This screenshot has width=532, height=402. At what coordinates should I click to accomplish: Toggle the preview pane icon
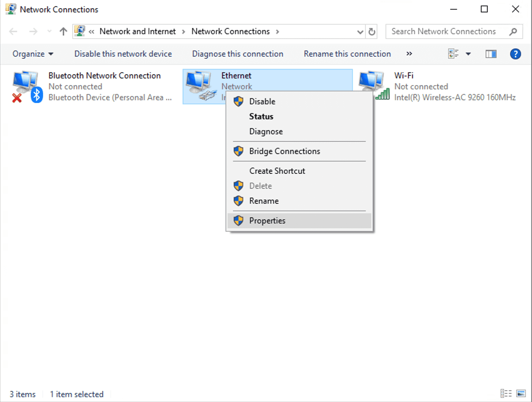pyautogui.click(x=491, y=54)
